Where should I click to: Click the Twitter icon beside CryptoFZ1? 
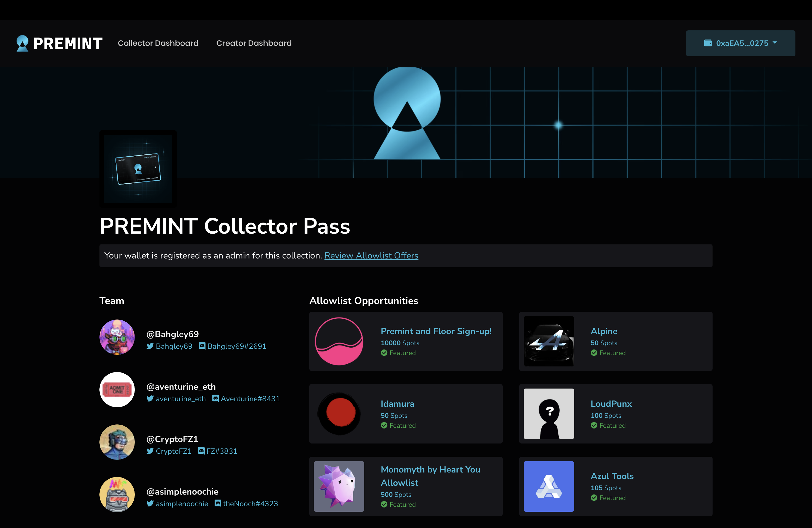pos(150,451)
